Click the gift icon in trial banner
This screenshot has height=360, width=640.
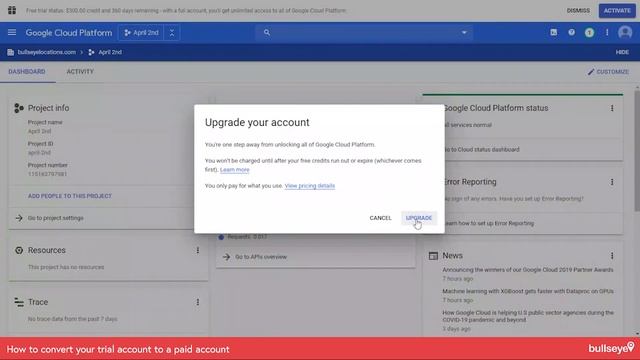pos(12,10)
